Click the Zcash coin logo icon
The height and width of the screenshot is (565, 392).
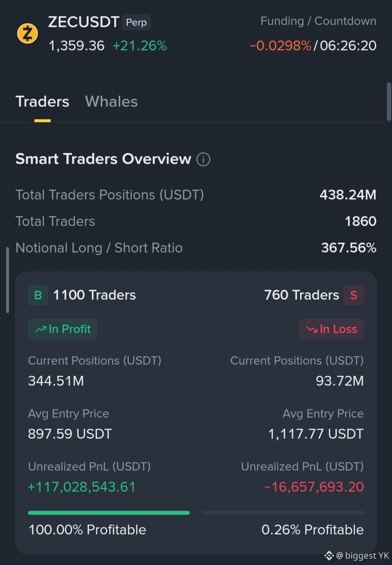point(28,34)
